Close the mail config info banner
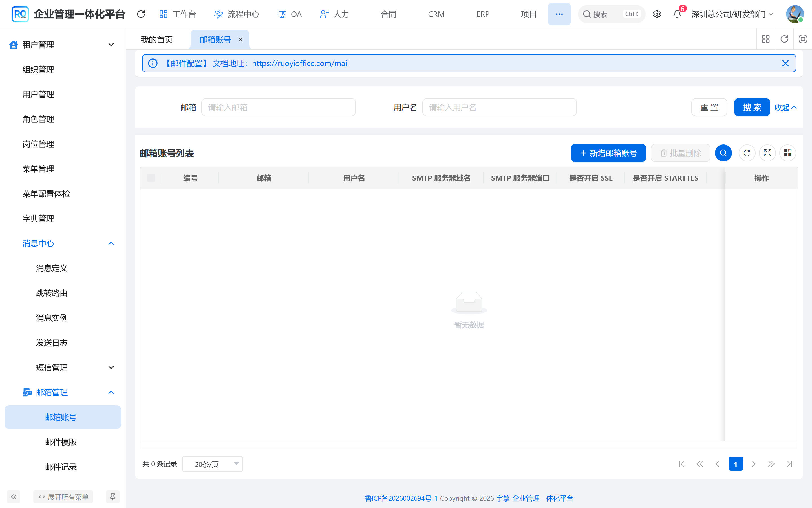Screen dimensions: 812x508 pyautogui.click(x=785, y=63)
